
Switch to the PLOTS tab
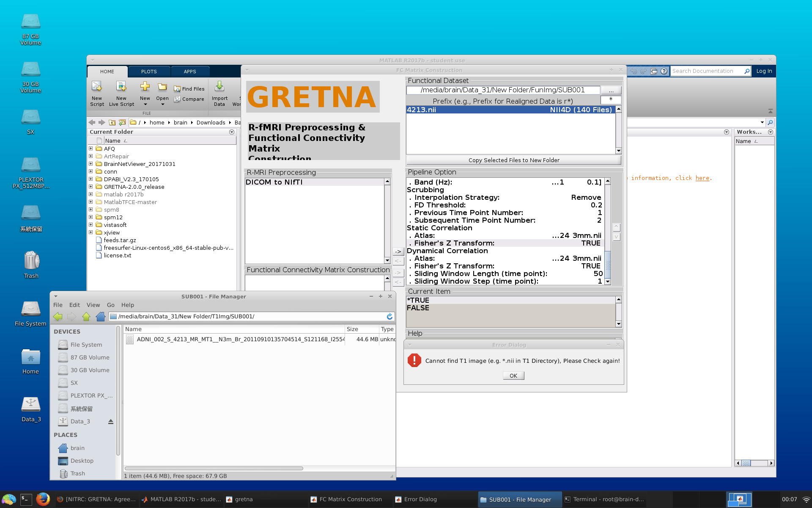[x=149, y=72]
